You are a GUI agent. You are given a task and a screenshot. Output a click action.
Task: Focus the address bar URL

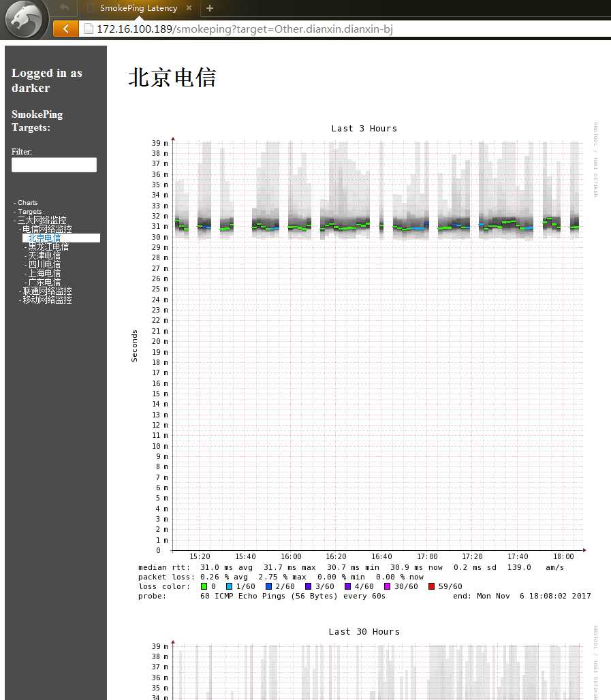coord(245,29)
